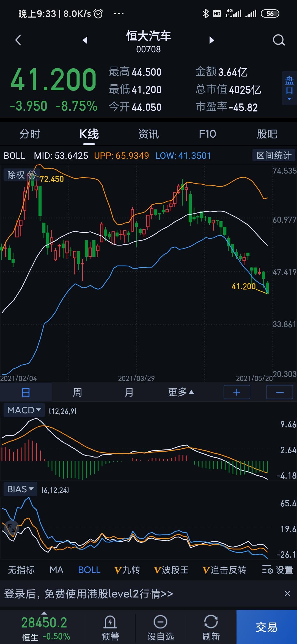Viewport: 297px width, 644px height.
Task: Tap the 市盈率 -45.82 figure
Action: 227,107
